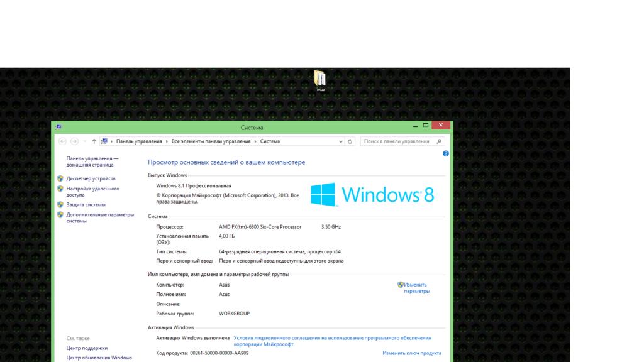644x362 pixels.
Task: Click the shield icon beside Изменить параметры
Action: coord(401,285)
